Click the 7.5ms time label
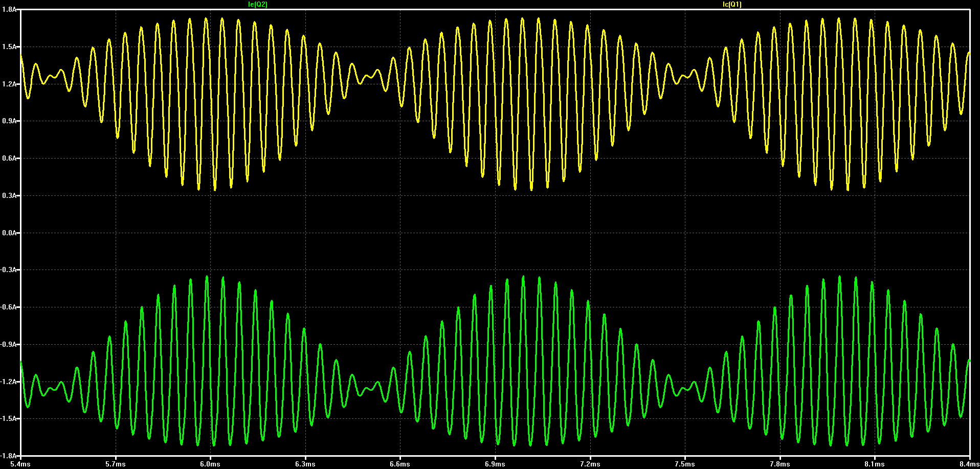980x469 pixels. 685,464
